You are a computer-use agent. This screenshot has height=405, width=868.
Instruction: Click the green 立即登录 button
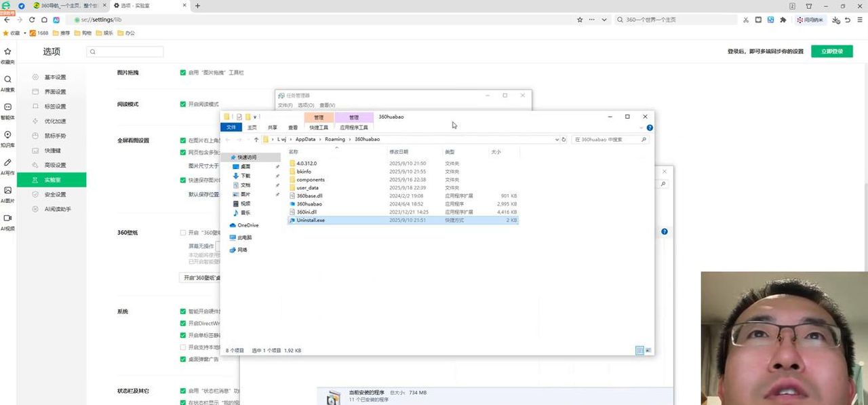(x=831, y=52)
